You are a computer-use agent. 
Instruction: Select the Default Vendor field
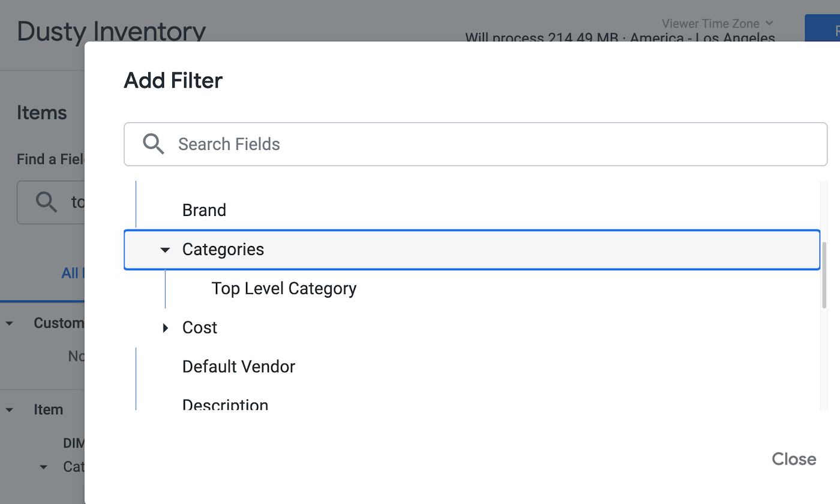click(238, 366)
